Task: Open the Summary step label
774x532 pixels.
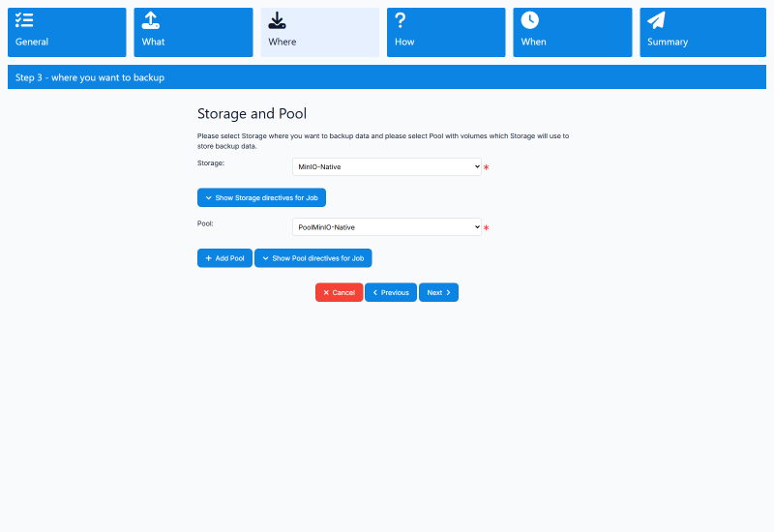Action: click(668, 42)
